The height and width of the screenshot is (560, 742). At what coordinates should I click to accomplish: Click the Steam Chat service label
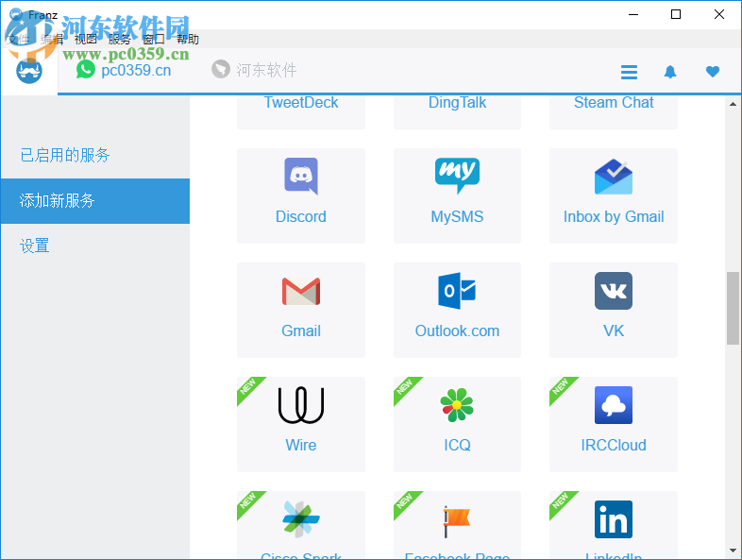pyautogui.click(x=614, y=102)
